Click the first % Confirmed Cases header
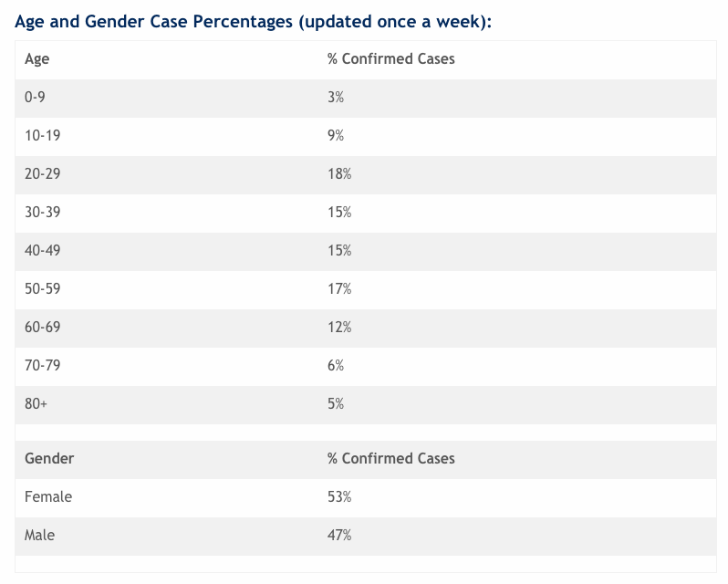This screenshot has height=584, width=728. (390, 59)
